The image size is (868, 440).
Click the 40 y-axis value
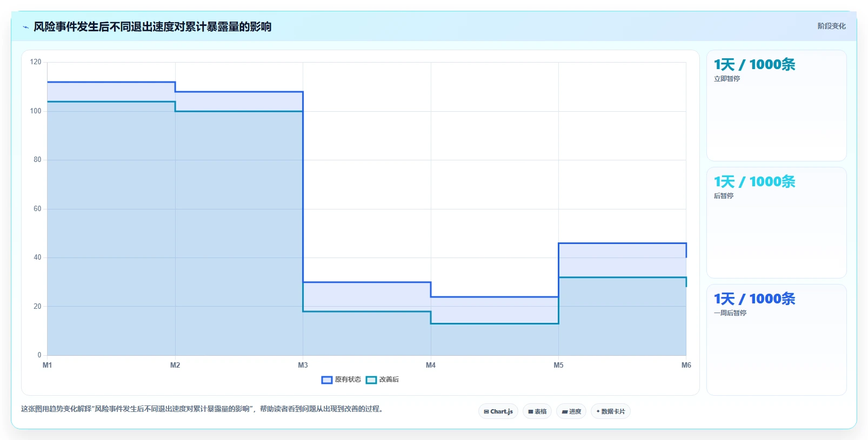[37, 258]
